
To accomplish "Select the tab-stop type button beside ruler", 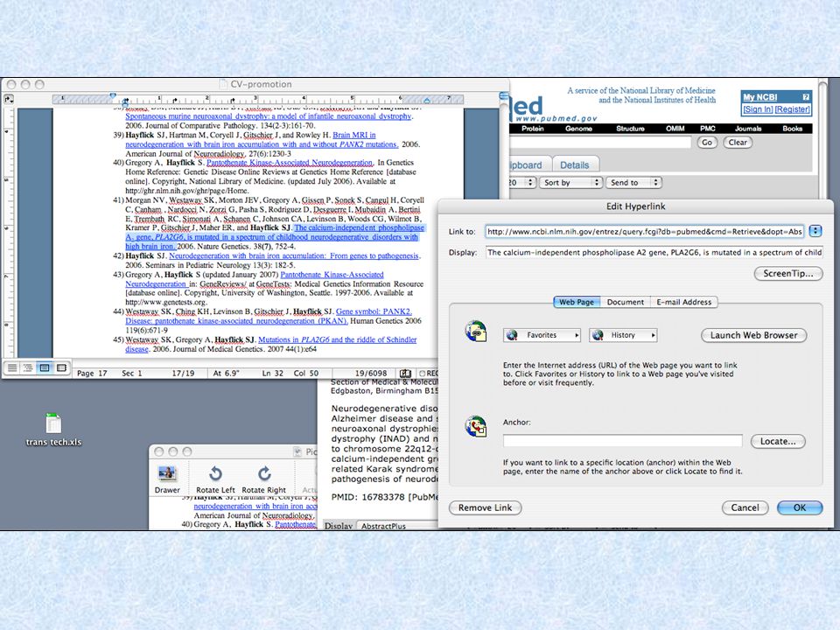I will (x=8, y=99).
